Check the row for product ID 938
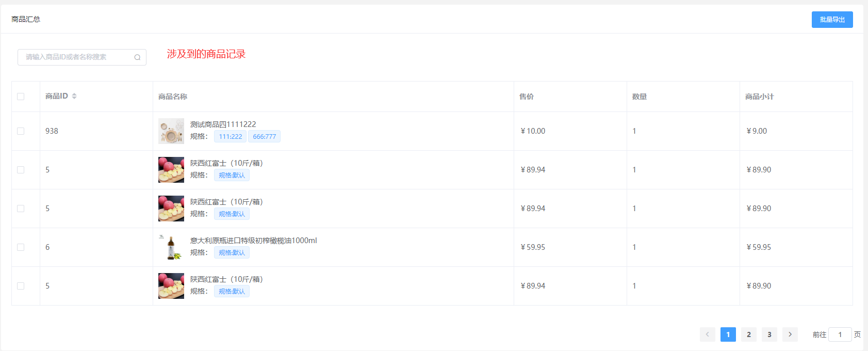Image resolution: width=868 pixels, height=351 pixels. (x=21, y=131)
